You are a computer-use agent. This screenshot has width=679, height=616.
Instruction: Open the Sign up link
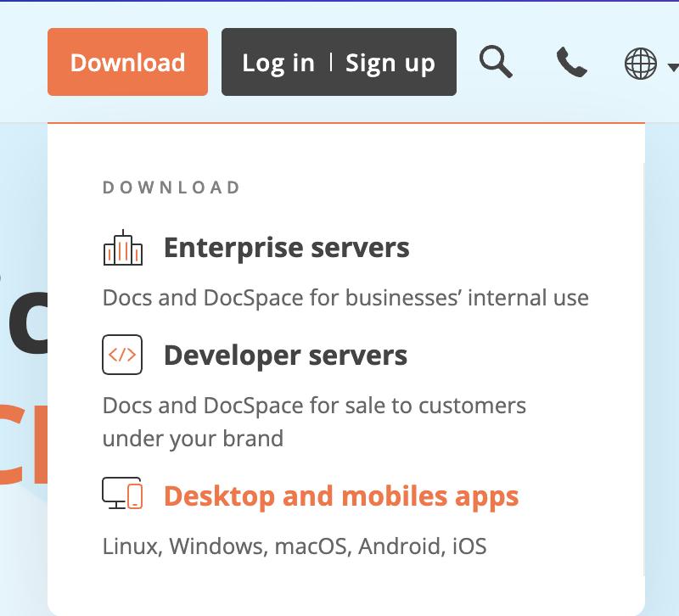point(390,63)
